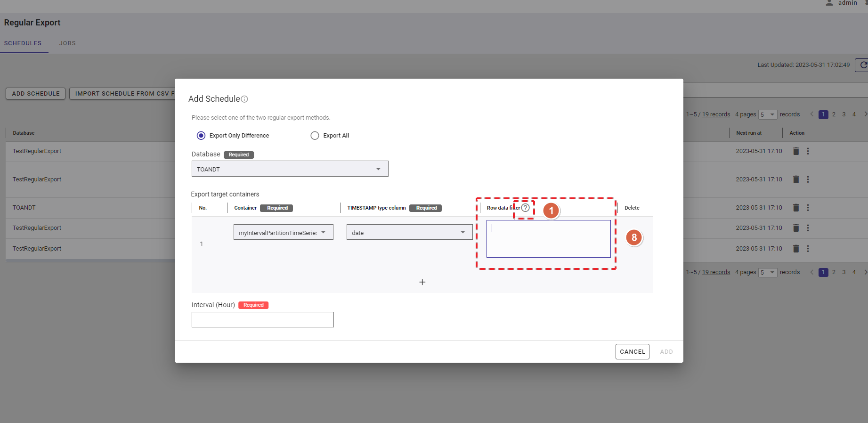Open the top 19 records link
This screenshot has width=868, height=423.
click(x=716, y=114)
